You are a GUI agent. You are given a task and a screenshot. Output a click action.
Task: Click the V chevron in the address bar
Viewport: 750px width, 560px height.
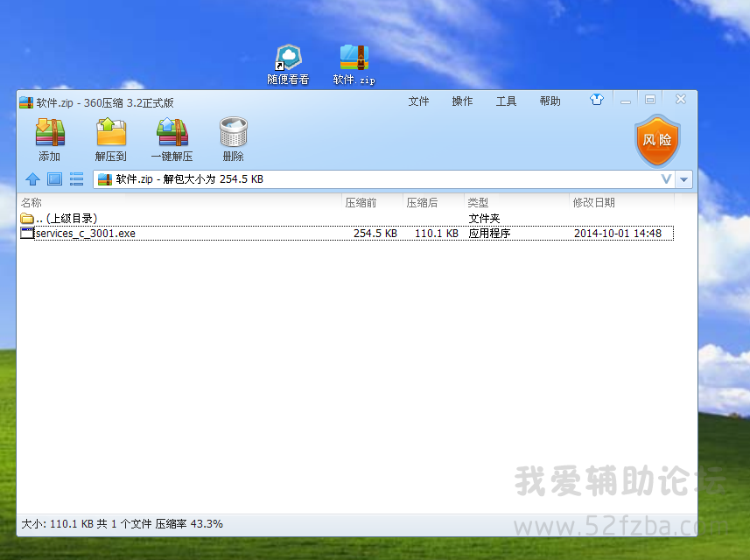click(666, 179)
